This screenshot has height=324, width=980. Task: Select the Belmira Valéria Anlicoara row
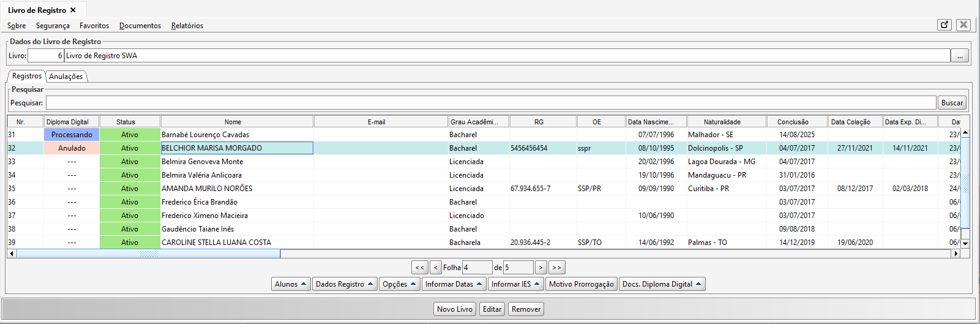click(484, 175)
